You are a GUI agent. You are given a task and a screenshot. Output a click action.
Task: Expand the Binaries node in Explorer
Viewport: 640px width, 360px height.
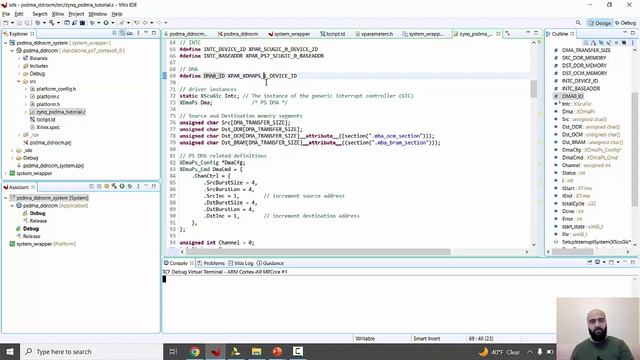(x=19, y=58)
